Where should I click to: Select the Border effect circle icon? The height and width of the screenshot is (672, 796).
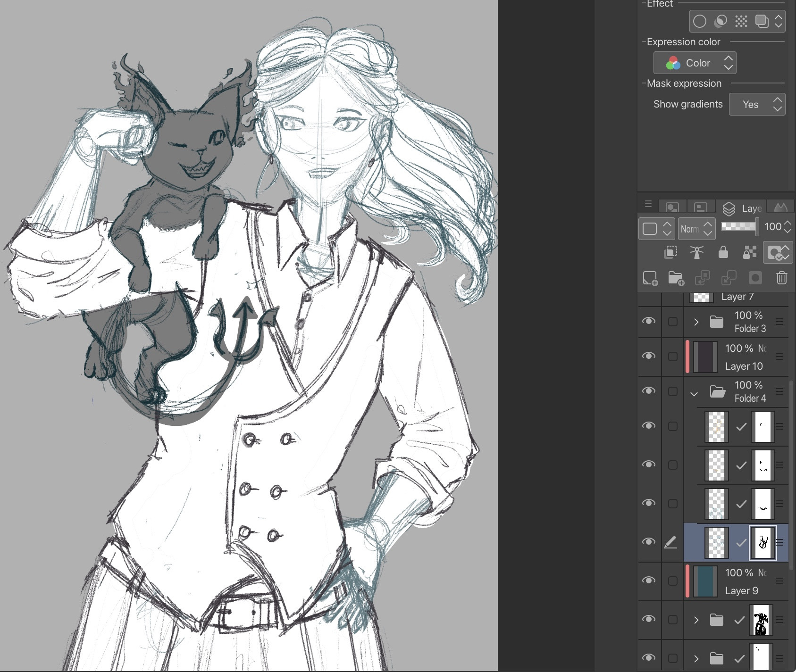pos(700,21)
